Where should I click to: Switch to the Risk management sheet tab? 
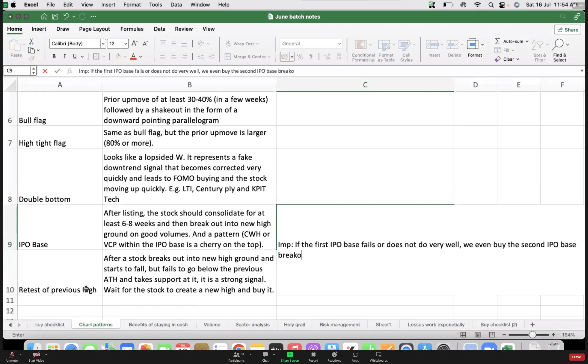(339, 325)
